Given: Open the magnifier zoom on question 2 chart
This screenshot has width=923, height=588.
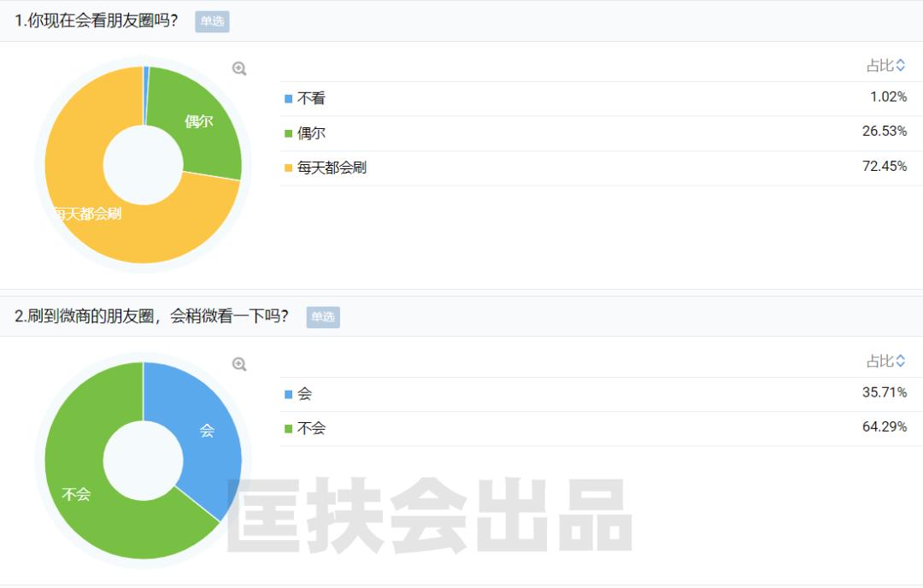Looking at the screenshot, I should 240,363.
